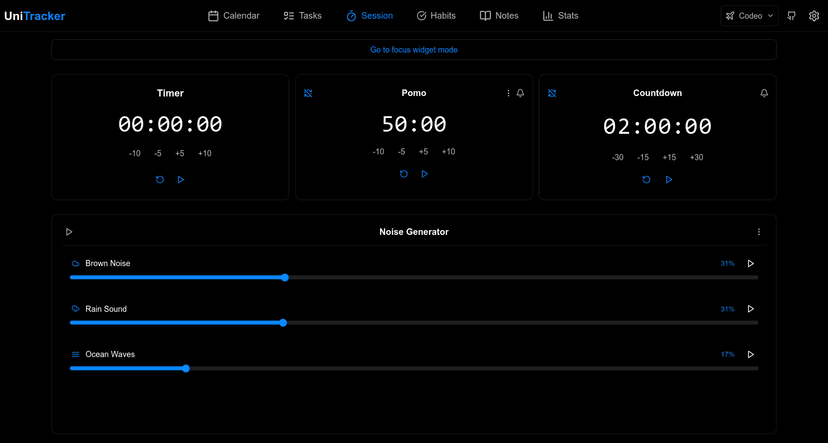Add 10 minutes to the Pomo timer

[448, 152]
